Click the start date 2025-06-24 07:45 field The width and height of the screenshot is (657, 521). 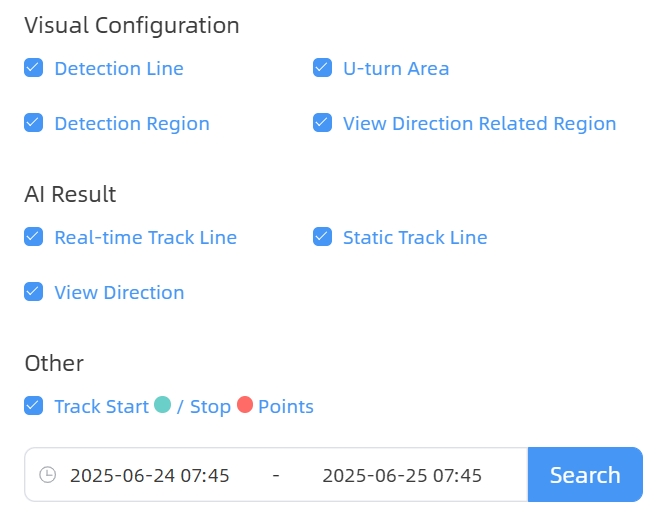click(150, 475)
